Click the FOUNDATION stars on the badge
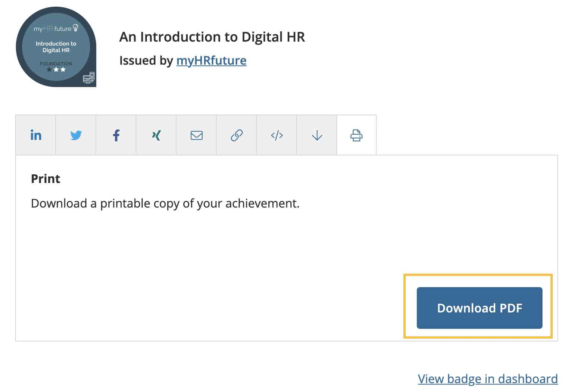 (56, 69)
